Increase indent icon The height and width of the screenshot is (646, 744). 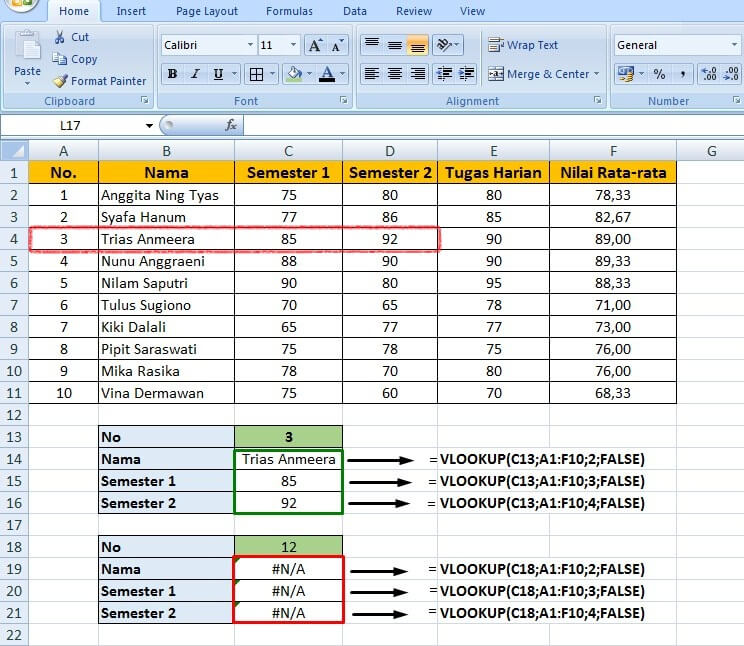466,74
